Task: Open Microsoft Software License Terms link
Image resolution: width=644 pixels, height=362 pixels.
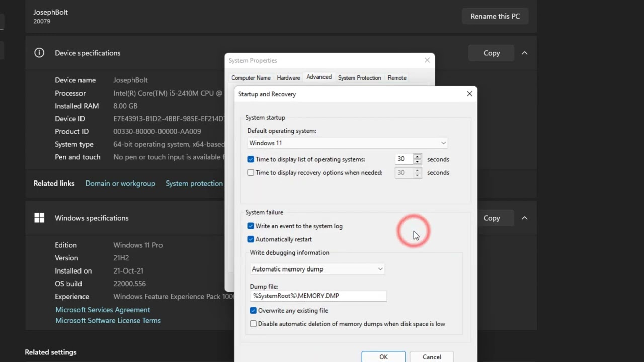Action: coord(108,320)
